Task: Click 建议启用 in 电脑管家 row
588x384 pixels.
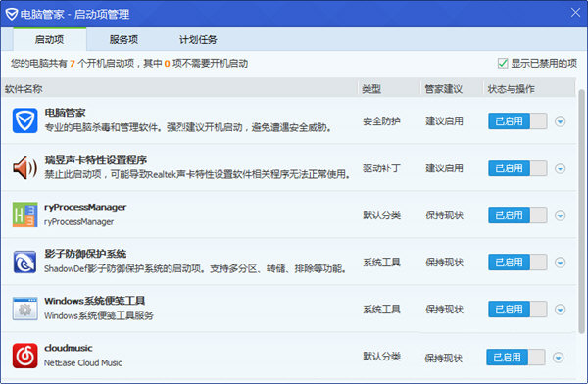Action: click(444, 121)
